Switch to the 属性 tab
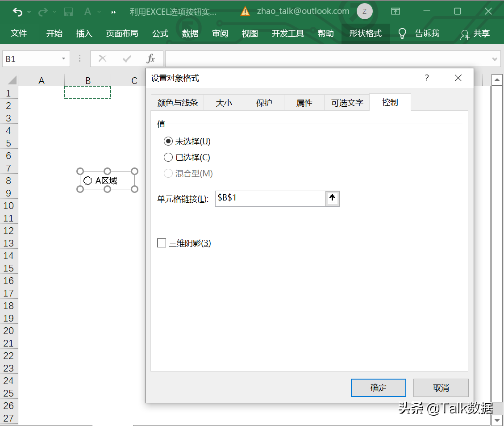 coord(304,103)
